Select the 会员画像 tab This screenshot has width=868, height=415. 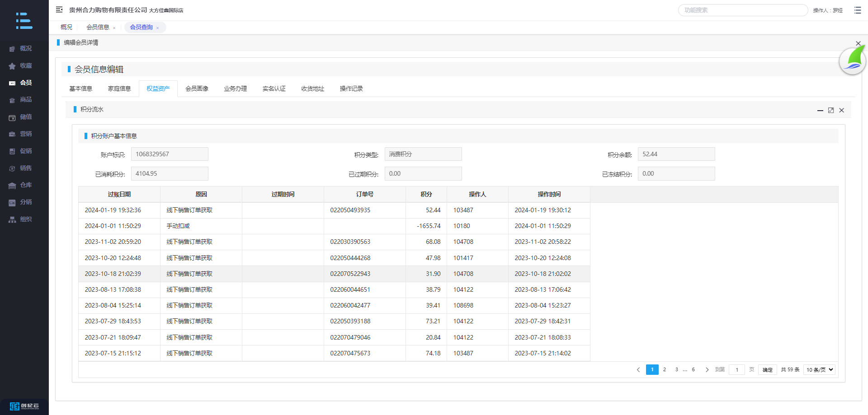click(x=197, y=89)
